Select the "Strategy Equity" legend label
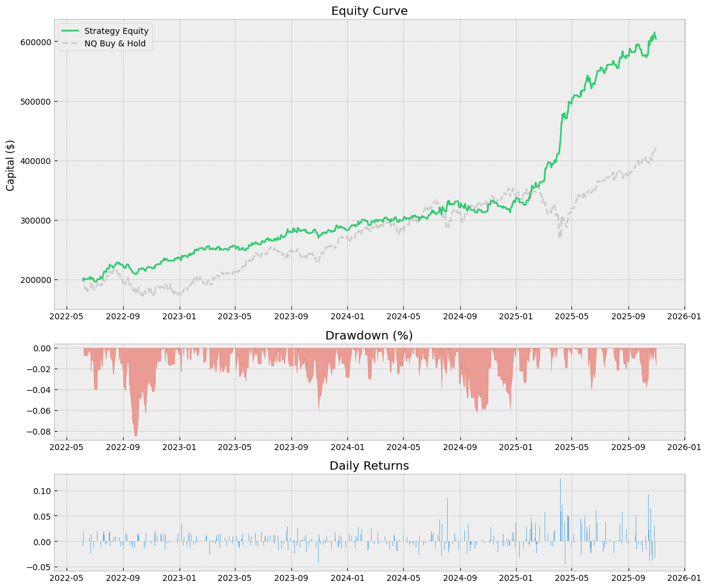This screenshot has height=588, width=707. click(x=116, y=31)
